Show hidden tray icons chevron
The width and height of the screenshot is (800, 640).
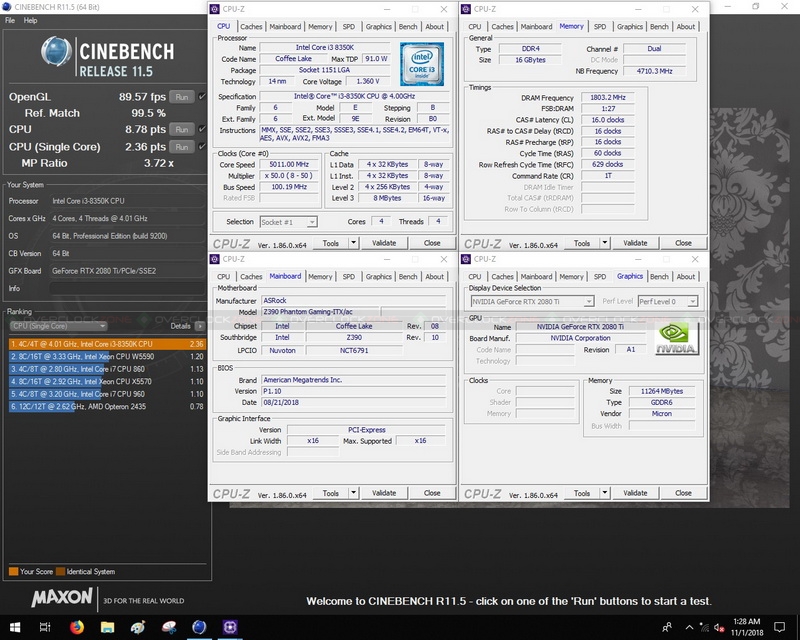689,627
